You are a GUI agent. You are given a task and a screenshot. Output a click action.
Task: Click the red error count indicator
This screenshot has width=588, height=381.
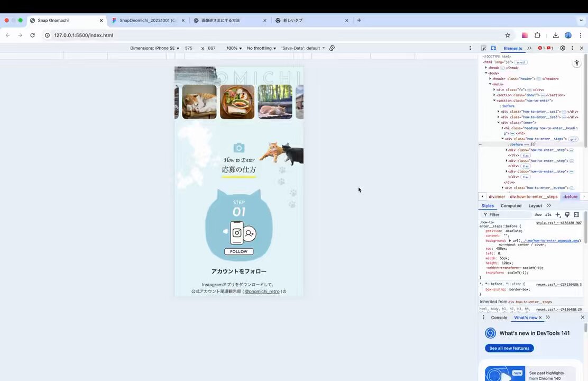click(x=541, y=48)
